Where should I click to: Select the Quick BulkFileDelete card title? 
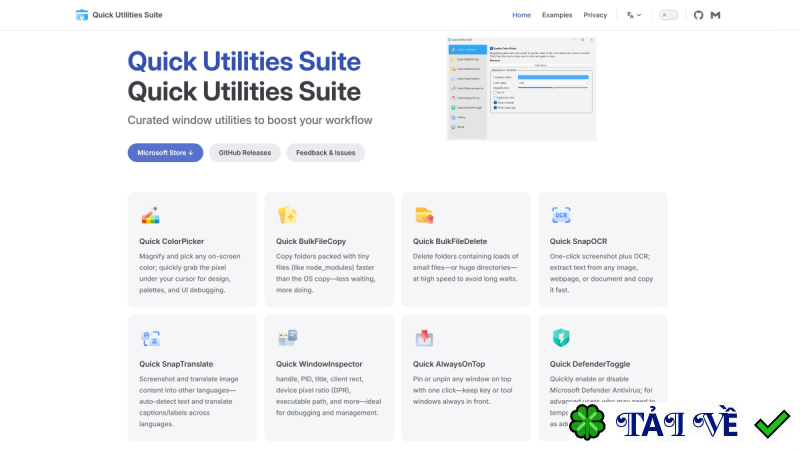[449, 241]
